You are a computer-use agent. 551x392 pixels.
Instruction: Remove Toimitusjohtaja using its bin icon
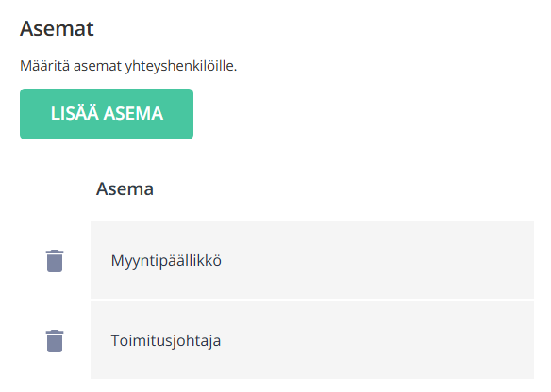pyautogui.click(x=55, y=341)
